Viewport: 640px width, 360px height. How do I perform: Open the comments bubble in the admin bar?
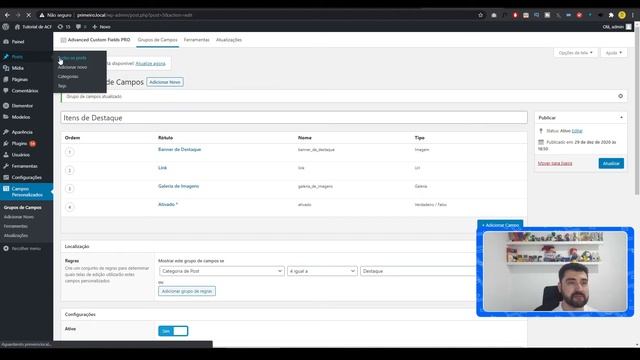coord(80,27)
